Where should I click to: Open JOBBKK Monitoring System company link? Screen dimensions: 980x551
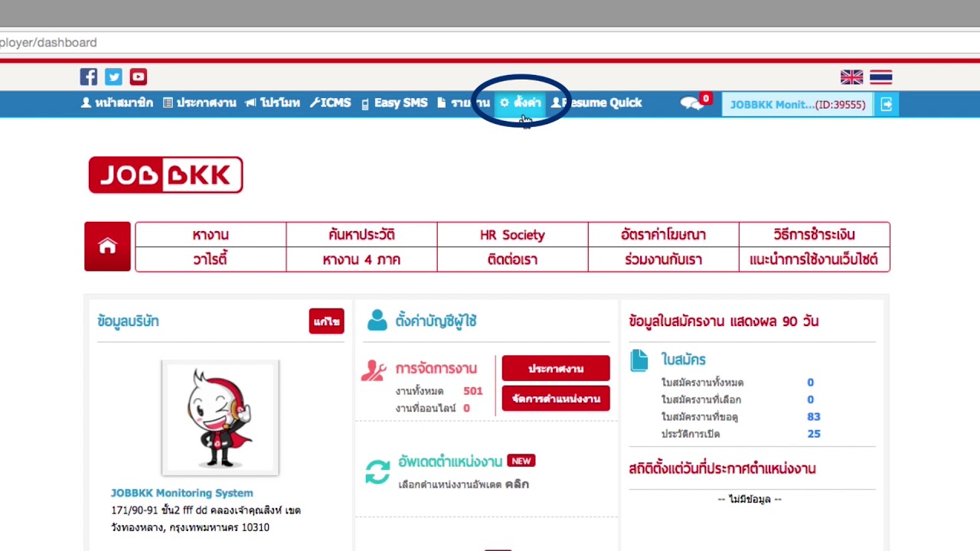182,493
